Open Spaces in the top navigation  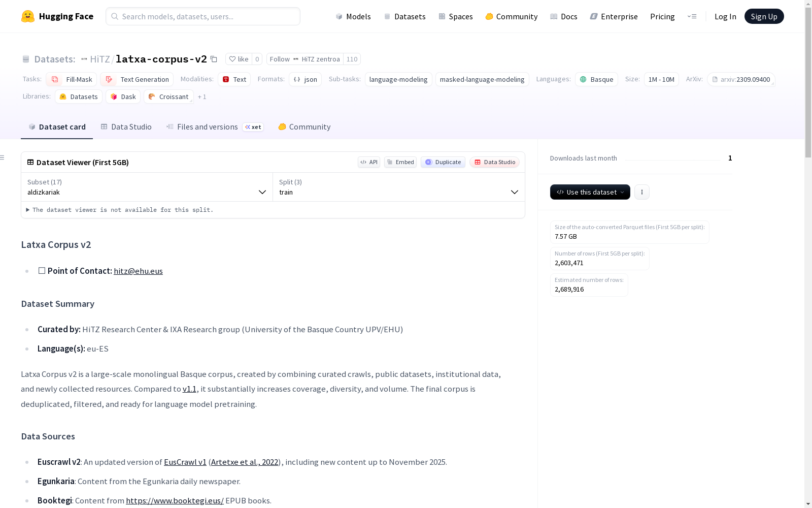(456, 16)
